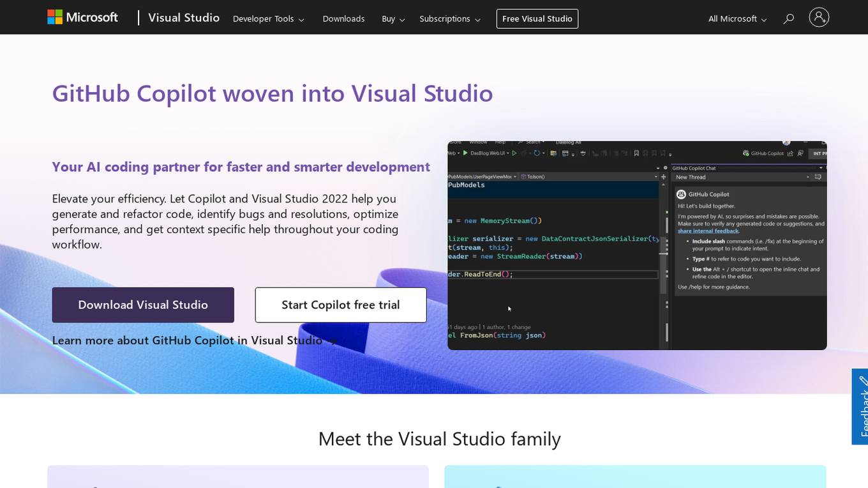Image resolution: width=868 pixels, height=488 pixels.
Task: Click the Download Visual Studio button
Action: (143, 305)
